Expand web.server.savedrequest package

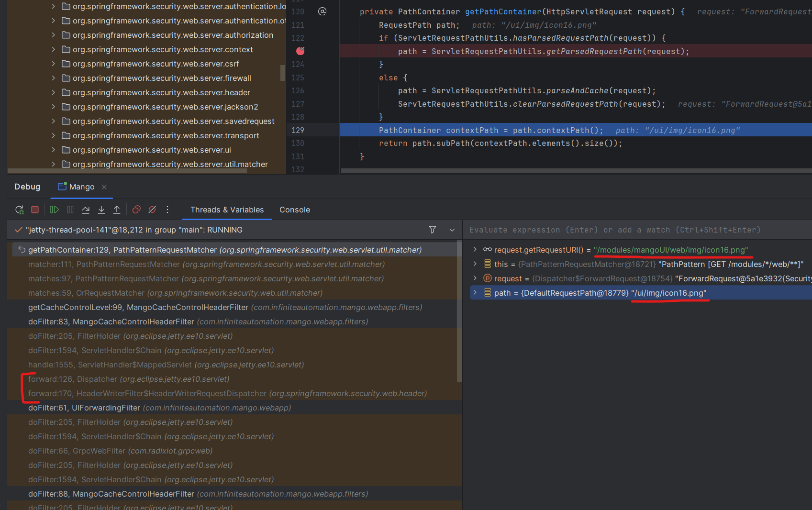coord(53,121)
